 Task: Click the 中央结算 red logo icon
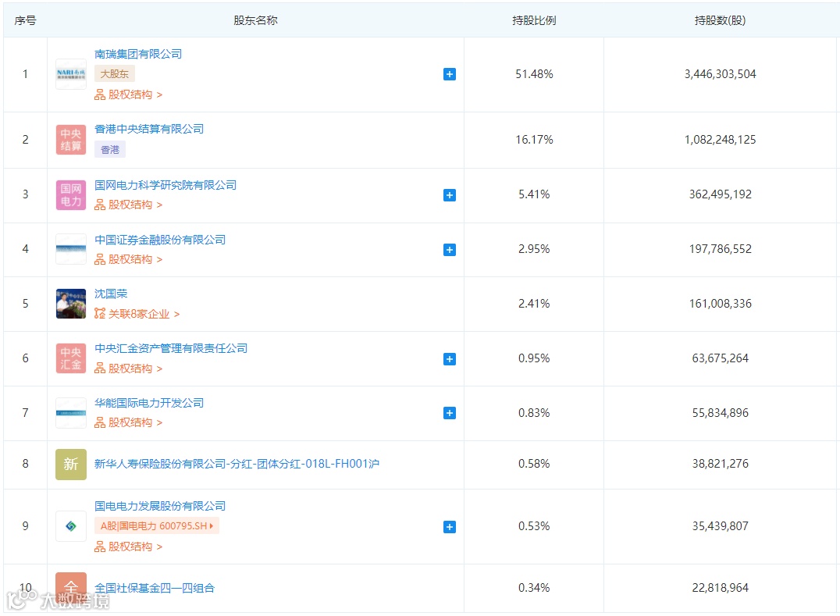click(71, 140)
